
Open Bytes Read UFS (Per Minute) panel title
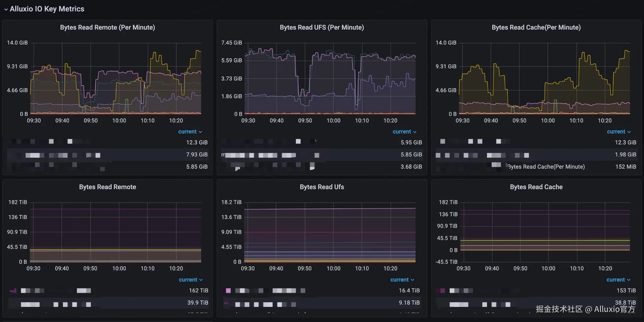click(x=322, y=27)
